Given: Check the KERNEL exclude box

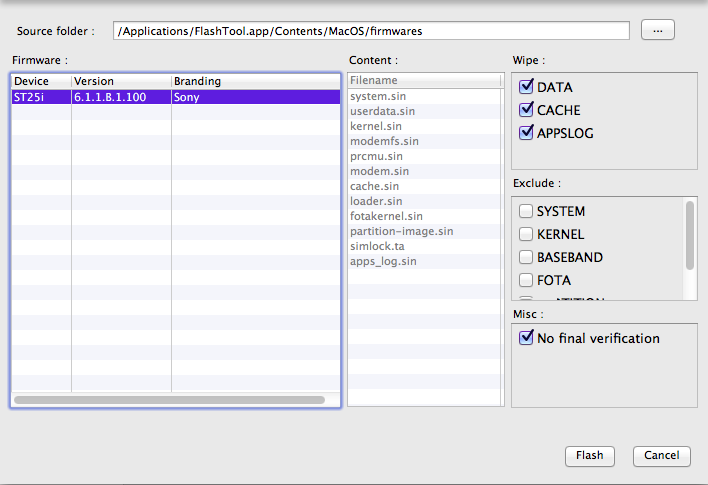Looking at the screenshot, I should [x=526, y=234].
